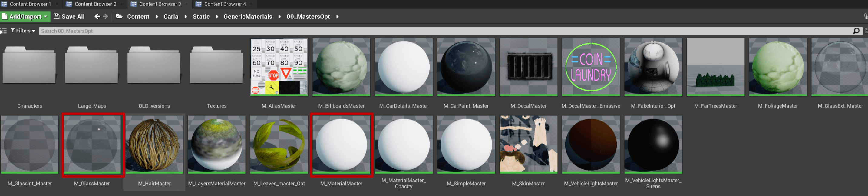The image size is (868, 196).
Task: Toggle the sources panel icon
Action: point(3,31)
